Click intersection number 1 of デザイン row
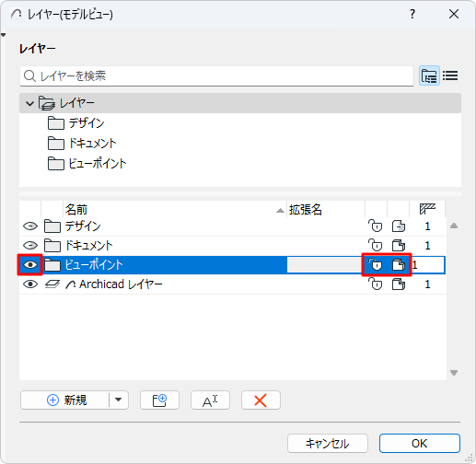This screenshot has height=464, width=476. pyautogui.click(x=427, y=226)
